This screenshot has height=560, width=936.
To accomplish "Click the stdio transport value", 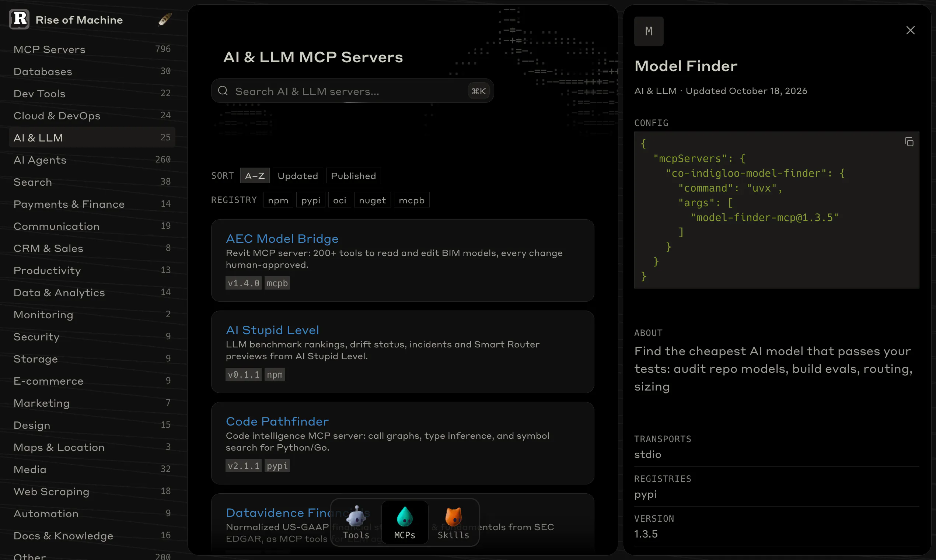I will (x=647, y=454).
